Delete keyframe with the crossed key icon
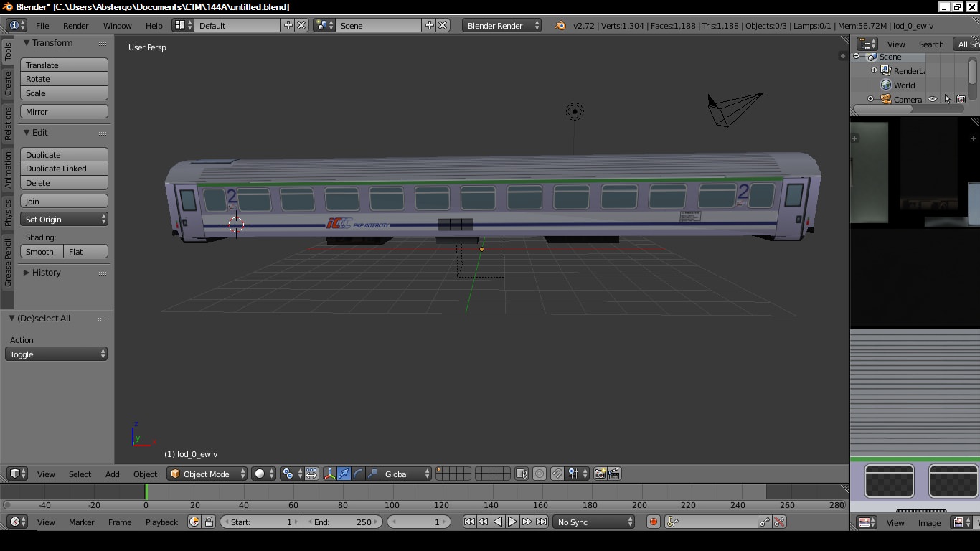 coord(779,522)
